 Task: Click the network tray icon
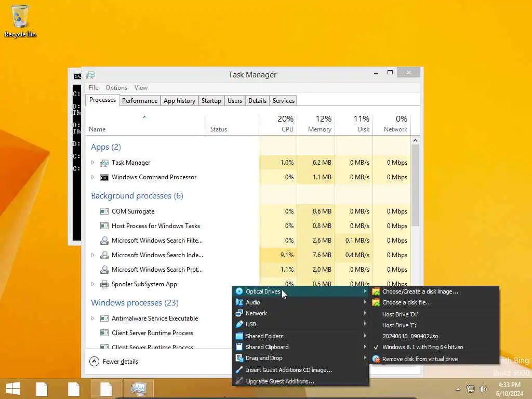[x=470, y=389]
